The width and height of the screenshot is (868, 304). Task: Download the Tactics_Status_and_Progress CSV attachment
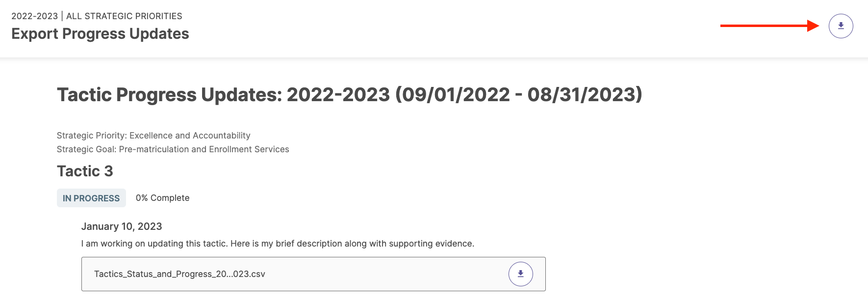click(520, 274)
